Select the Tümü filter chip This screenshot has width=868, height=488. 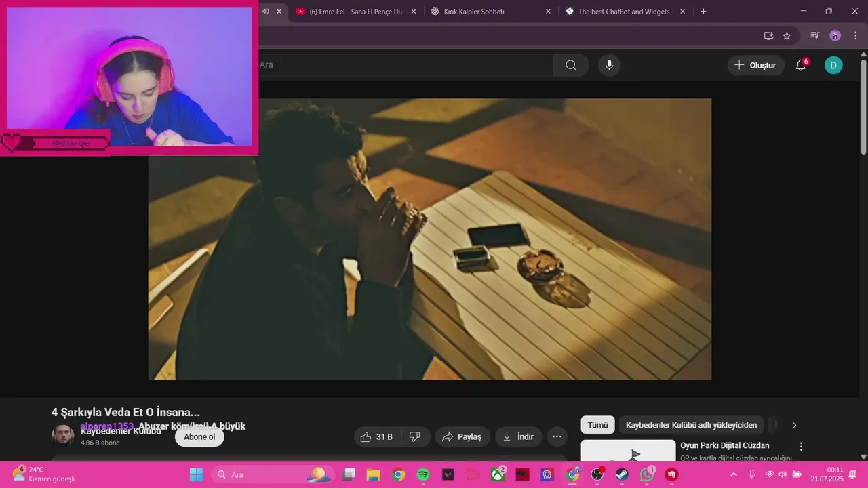coord(597,425)
